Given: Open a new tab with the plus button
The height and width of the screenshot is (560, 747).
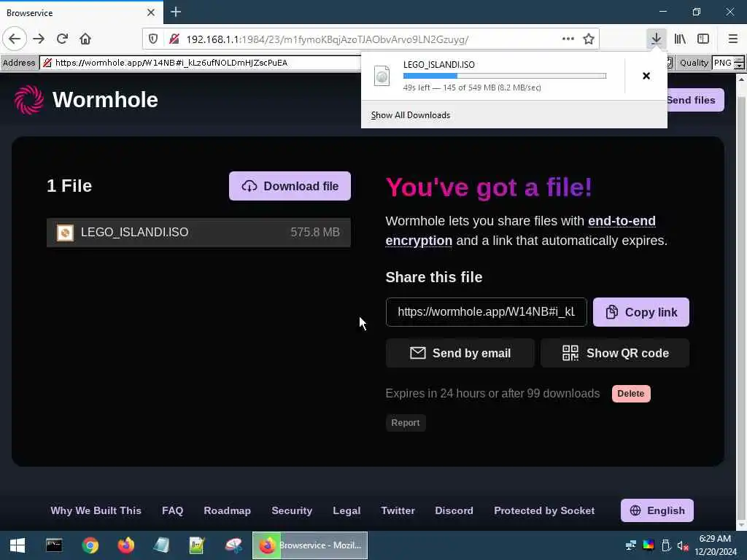Looking at the screenshot, I should (x=176, y=12).
